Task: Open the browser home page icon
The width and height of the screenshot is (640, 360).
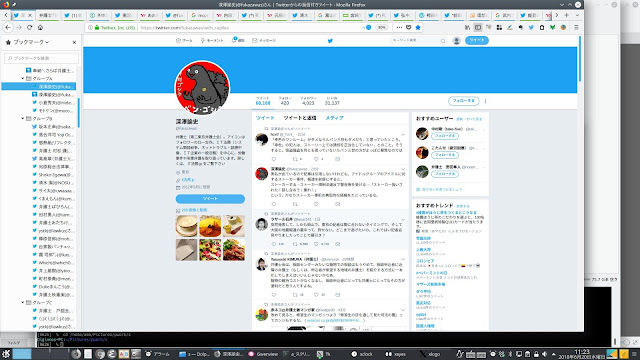Action: [x=40, y=27]
